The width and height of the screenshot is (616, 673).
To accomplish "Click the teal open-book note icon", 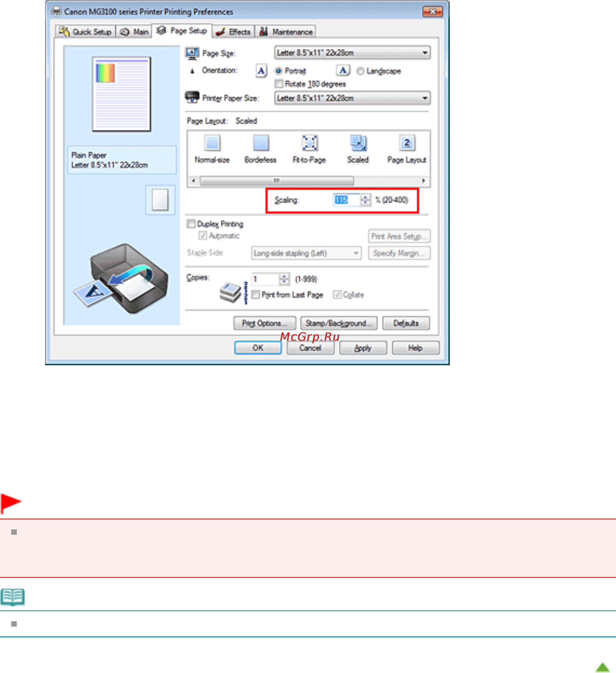I will [13, 597].
